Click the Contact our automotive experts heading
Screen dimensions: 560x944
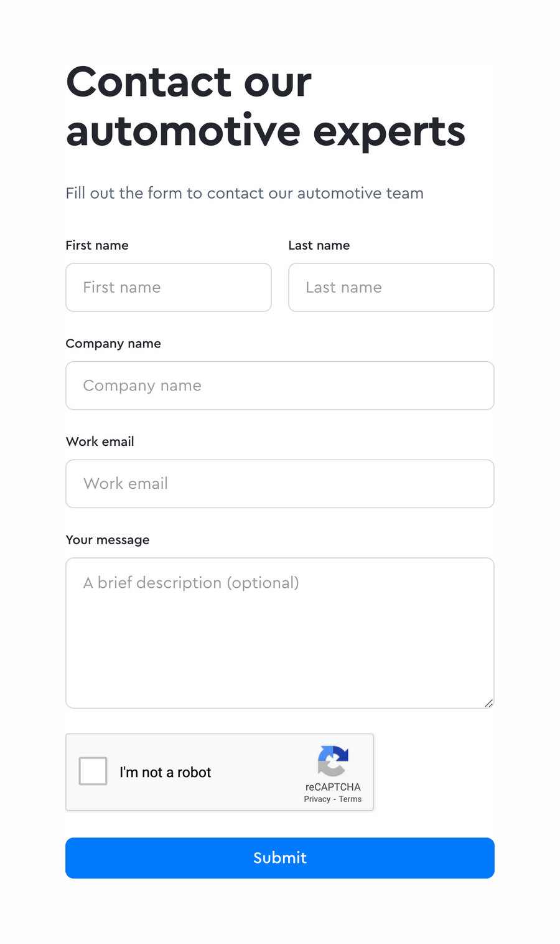[x=266, y=106]
